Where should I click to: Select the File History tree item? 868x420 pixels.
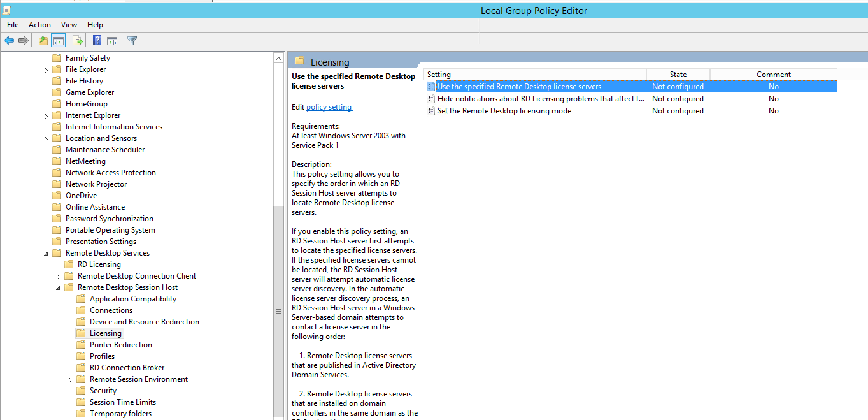click(84, 81)
